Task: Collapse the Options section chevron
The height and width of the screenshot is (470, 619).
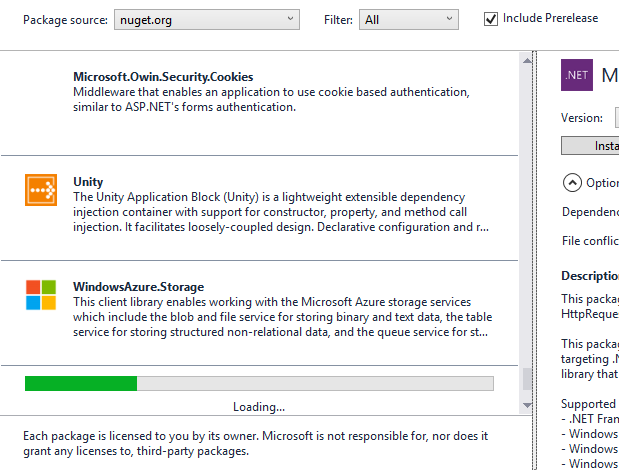Action: pyautogui.click(x=572, y=183)
